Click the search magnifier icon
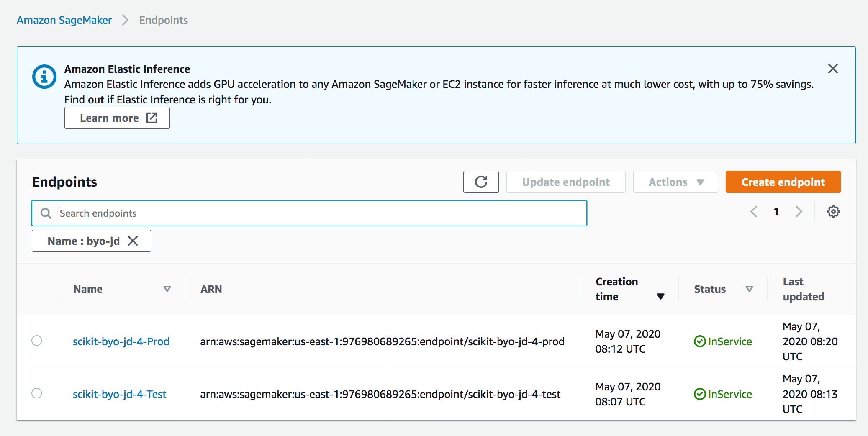This screenshot has height=436, width=868. (46, 213)
